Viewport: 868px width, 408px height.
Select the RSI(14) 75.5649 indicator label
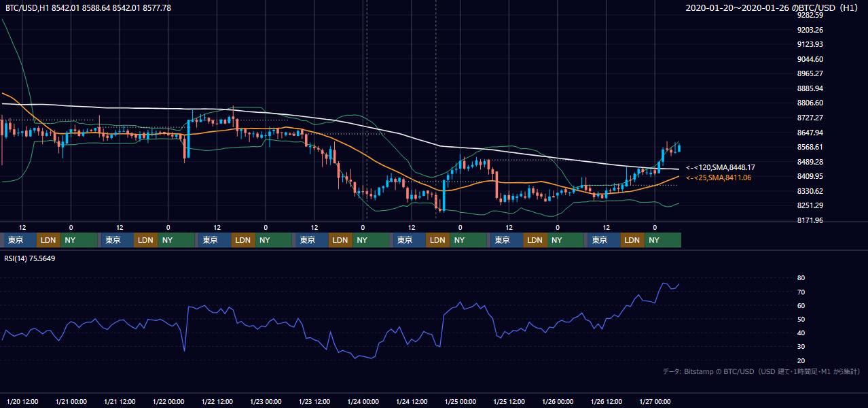tap(31, 258)
